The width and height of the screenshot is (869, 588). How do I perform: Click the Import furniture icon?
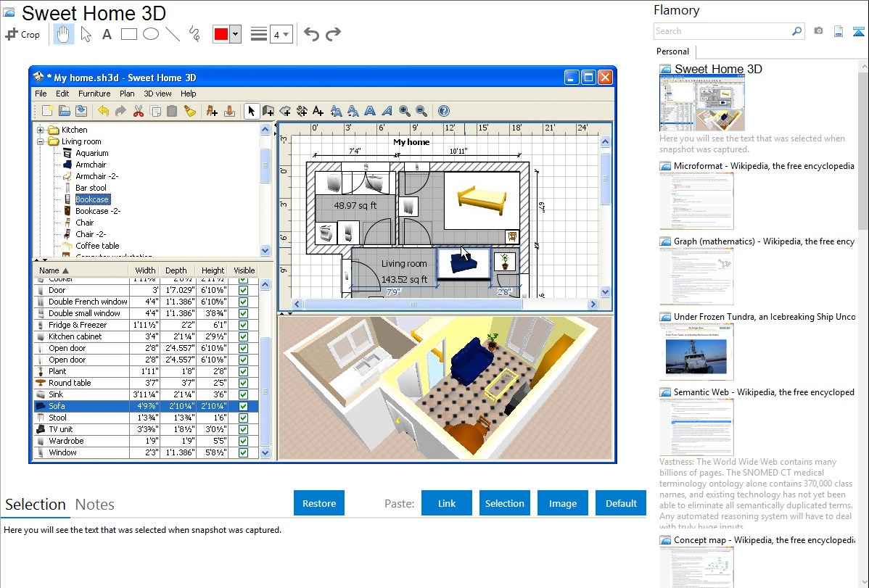point(229,111)
